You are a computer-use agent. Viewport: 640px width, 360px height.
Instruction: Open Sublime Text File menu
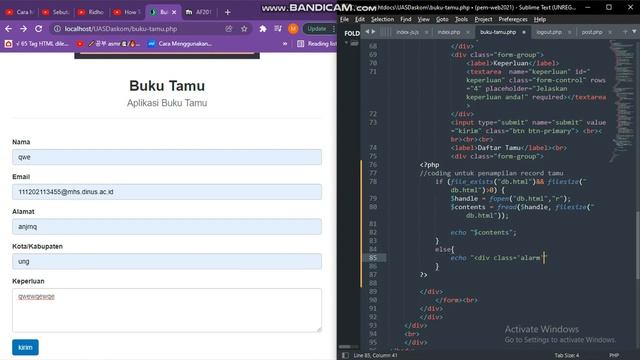(344, 19)
